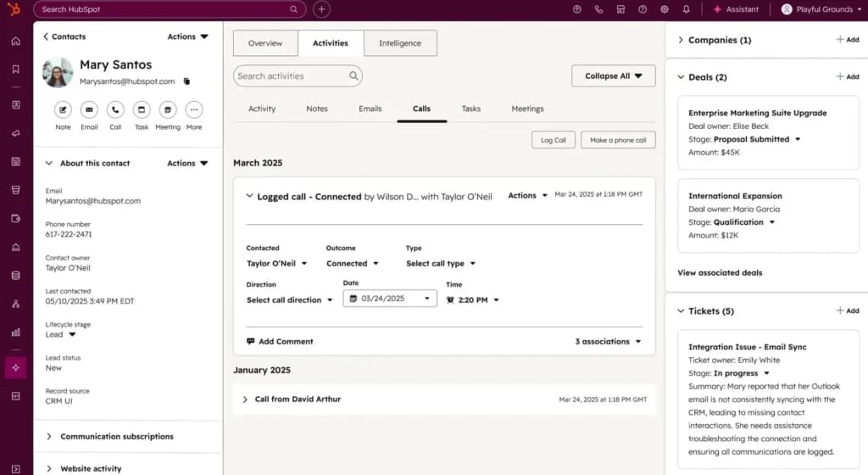
Task: Switch to the Overview tab
Action: [265, 43]
